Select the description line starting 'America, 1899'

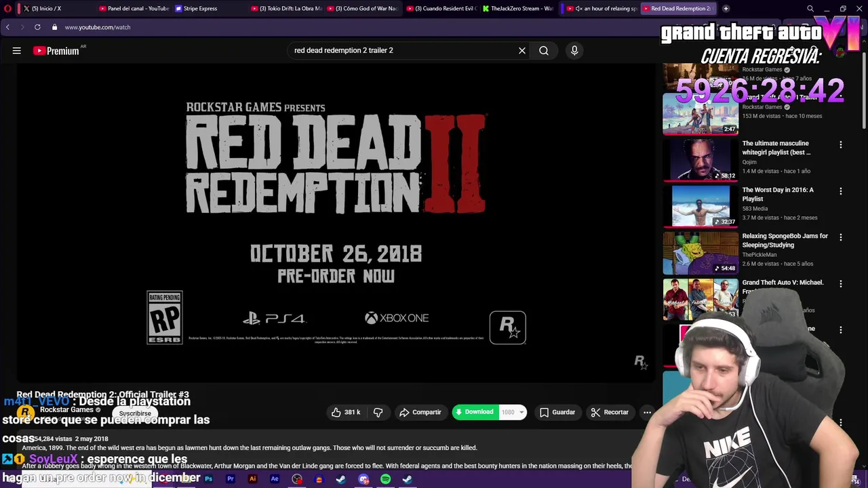click(x=250, y=447)
